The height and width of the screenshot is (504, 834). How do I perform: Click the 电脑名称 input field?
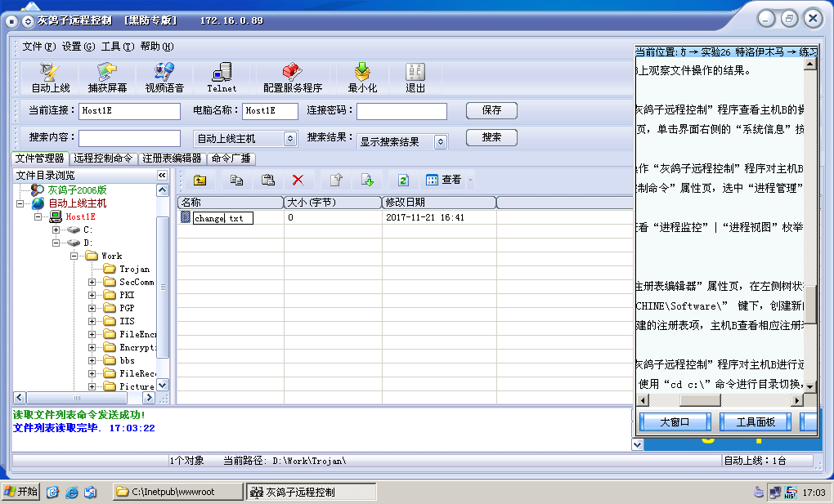(x=270, y=111)
